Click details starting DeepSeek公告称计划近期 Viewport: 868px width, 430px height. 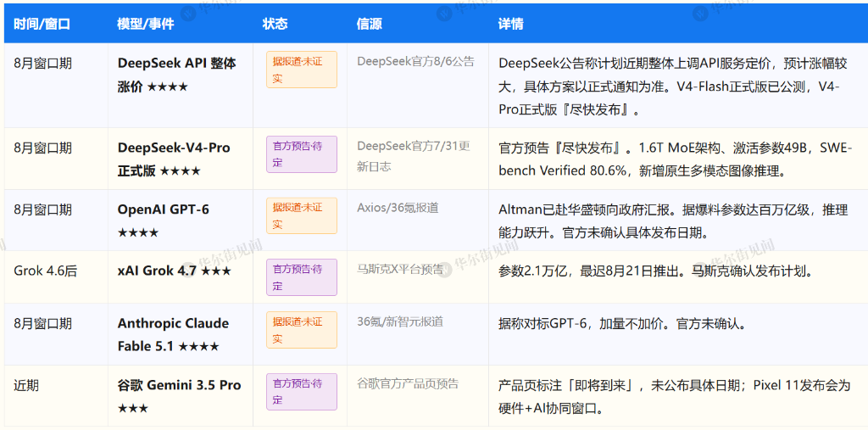(x=673, y=86)
